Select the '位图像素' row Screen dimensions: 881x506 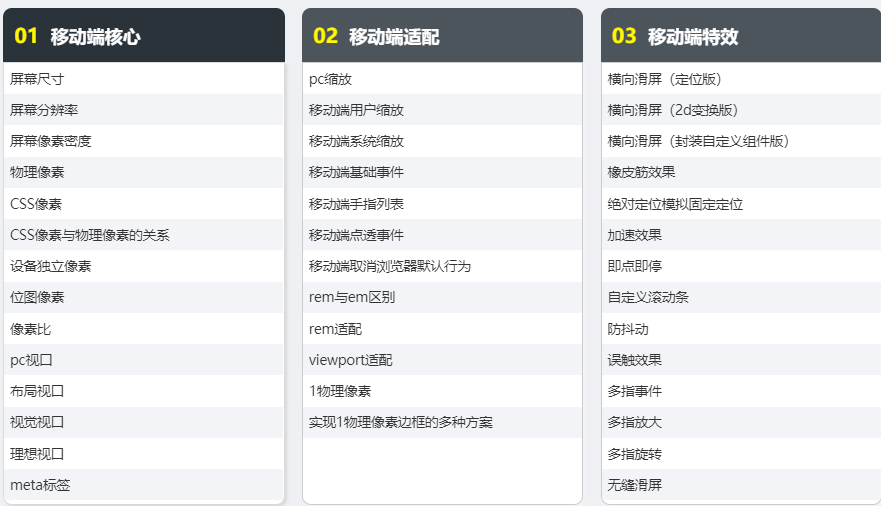tap(144, 298)
